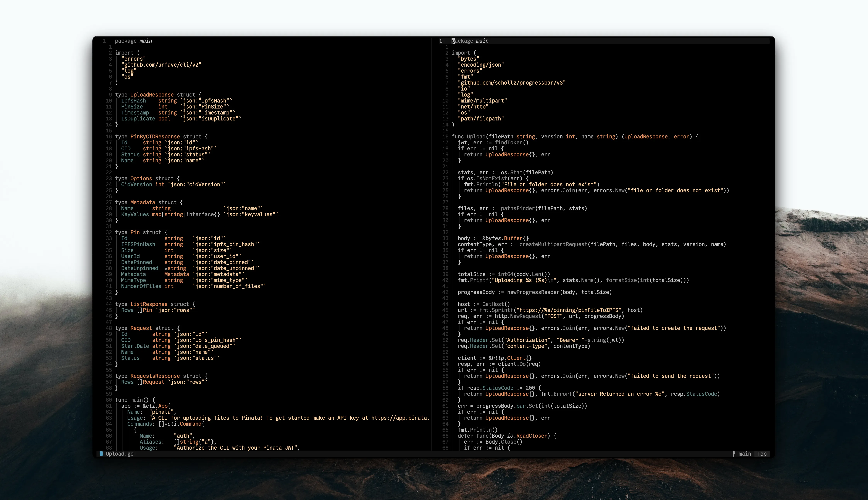
Task: Click the Header.Set "content-type" line
Action: click(524, 346)
